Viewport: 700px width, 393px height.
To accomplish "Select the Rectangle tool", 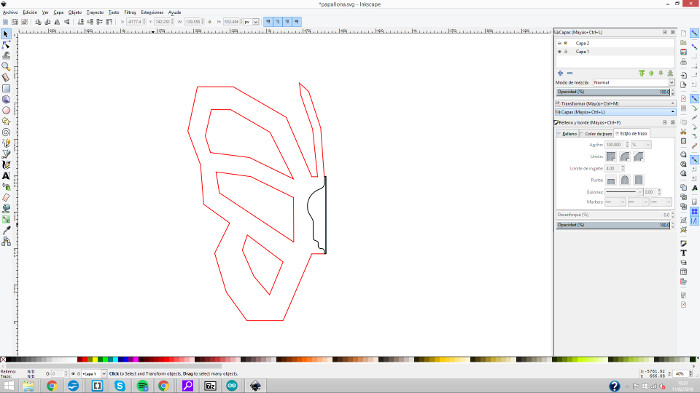I will click(x=6, y=88).
